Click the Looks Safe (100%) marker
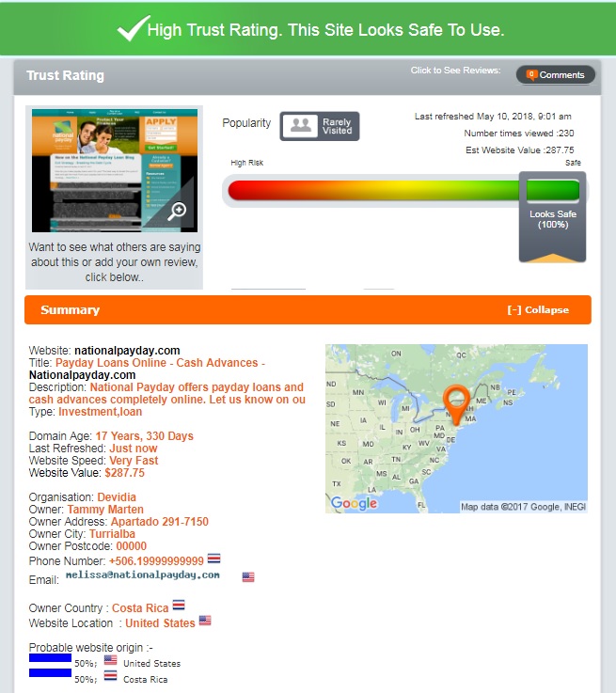The width and height of the screenshot is (616, 693). tap(552, 217)
